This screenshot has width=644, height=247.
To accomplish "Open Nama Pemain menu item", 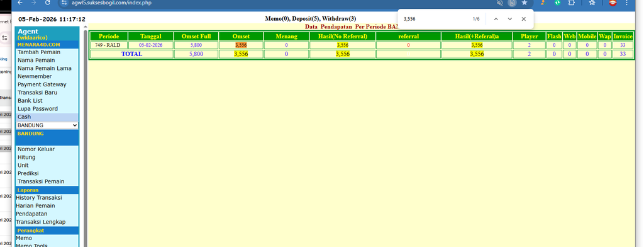I will pyautogui.click(x=36, y=60).
